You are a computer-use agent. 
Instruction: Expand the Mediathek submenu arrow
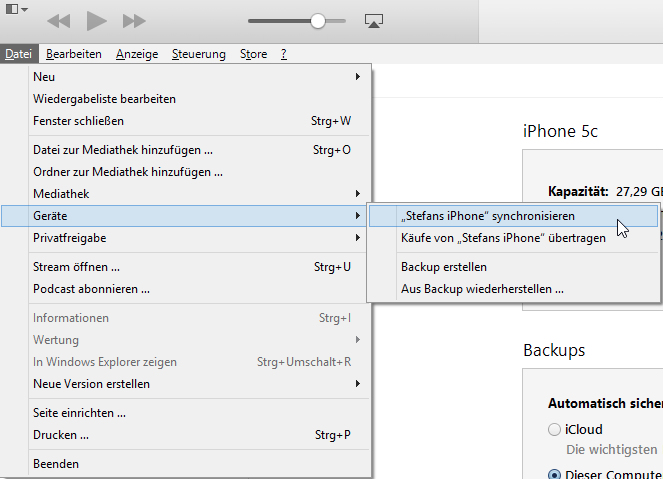[x=358, y=194]
